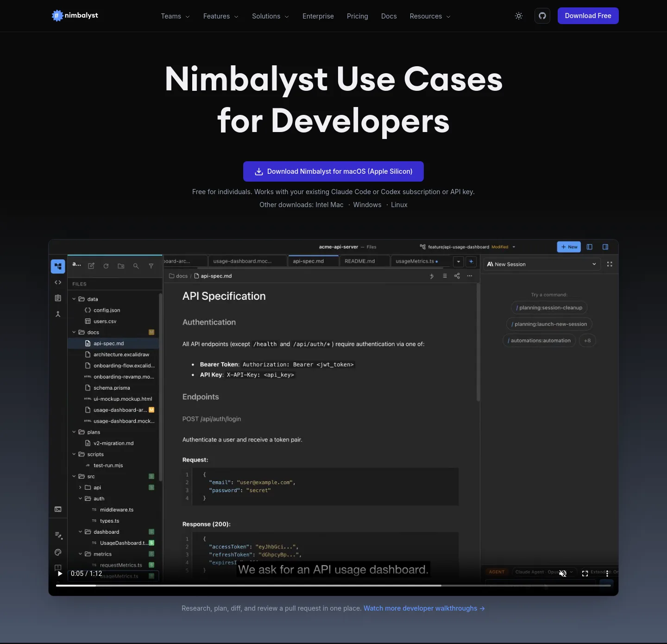Collapse the docs folder in file tree
The height and width of the screenshot is (644, 667).
pyautogui.click(x=74, y=332)
